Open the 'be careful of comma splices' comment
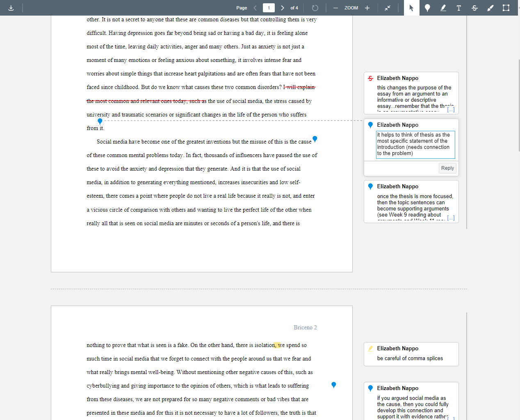 point(411,354)
